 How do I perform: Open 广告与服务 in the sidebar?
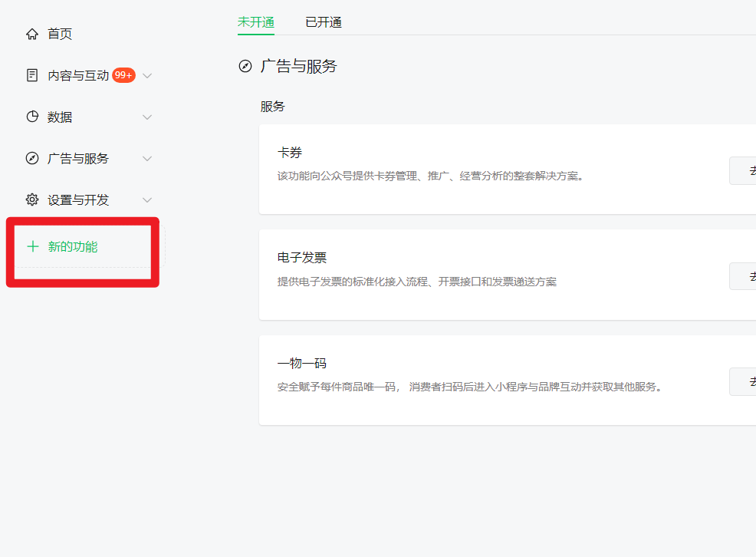[78, 159]
